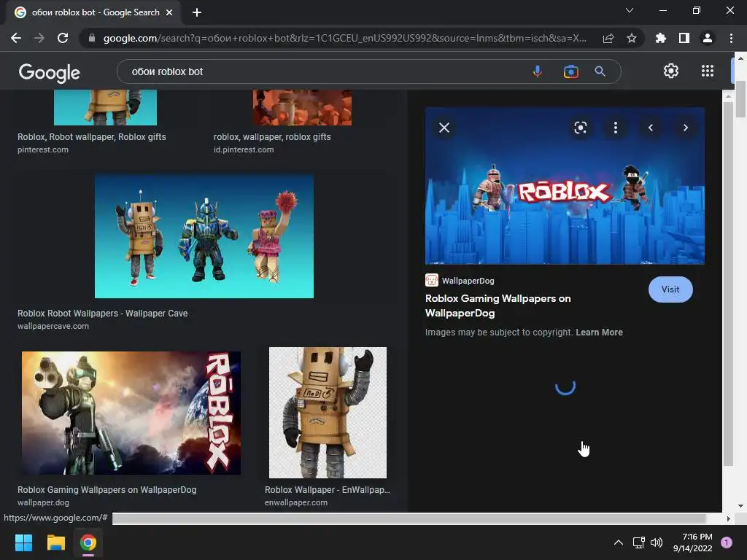The image size is (747, 560).
Task: Click the share page icon in address bar
Action: click(x=608, y=38)
